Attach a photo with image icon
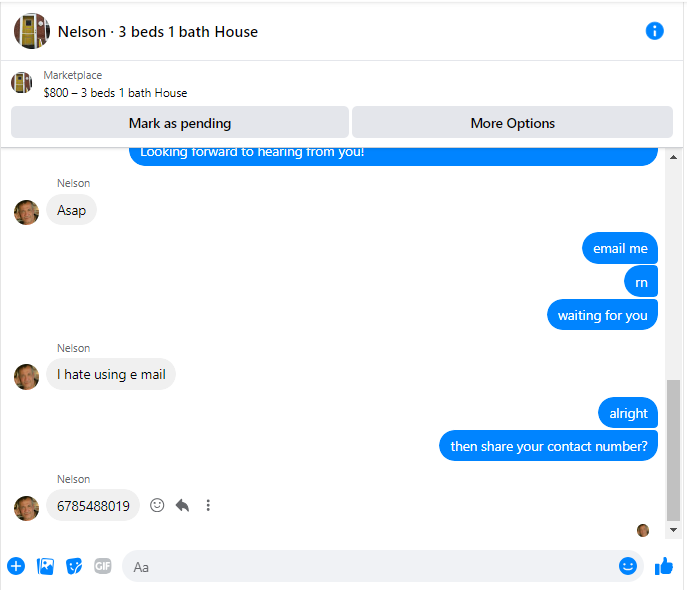687x590 pixels. pyautogui.click(x=45, y=566)
